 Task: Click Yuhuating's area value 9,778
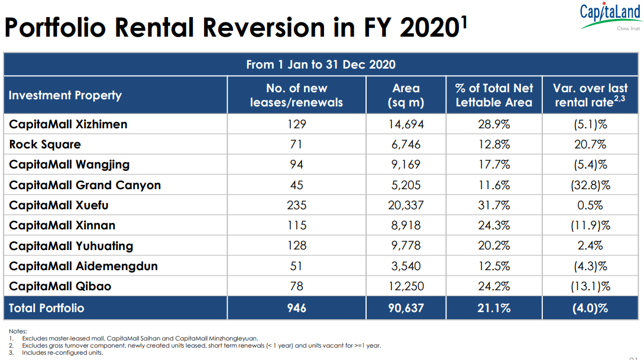(406, 246)
